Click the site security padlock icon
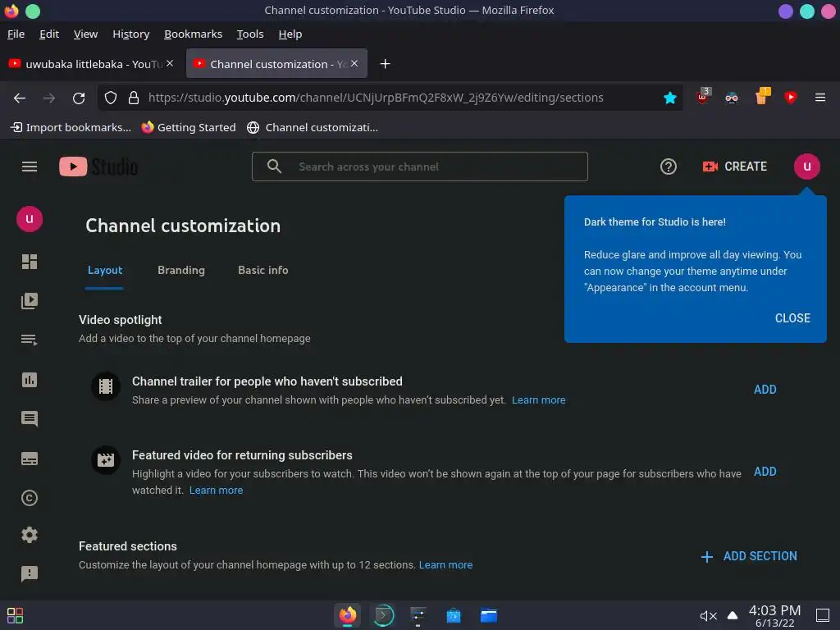Viewport: 840px width, 630px height. tap(134, 98)
